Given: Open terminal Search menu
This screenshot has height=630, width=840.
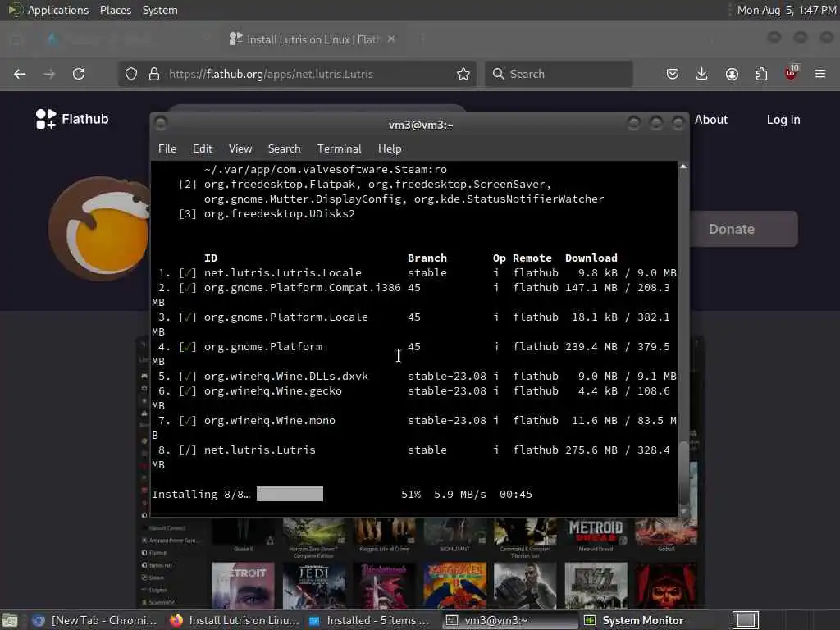Looking at the screenshot, I should point(284,149).
